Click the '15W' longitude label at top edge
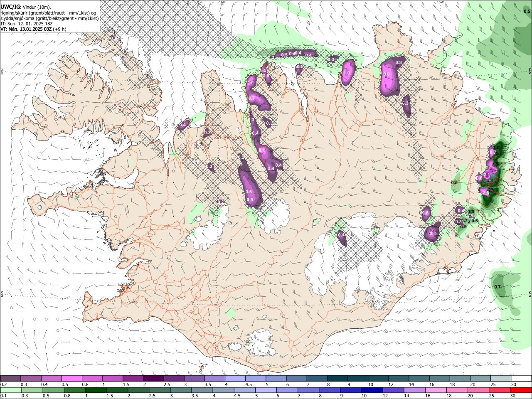532x399 pixels. click(x=440, y=2)
